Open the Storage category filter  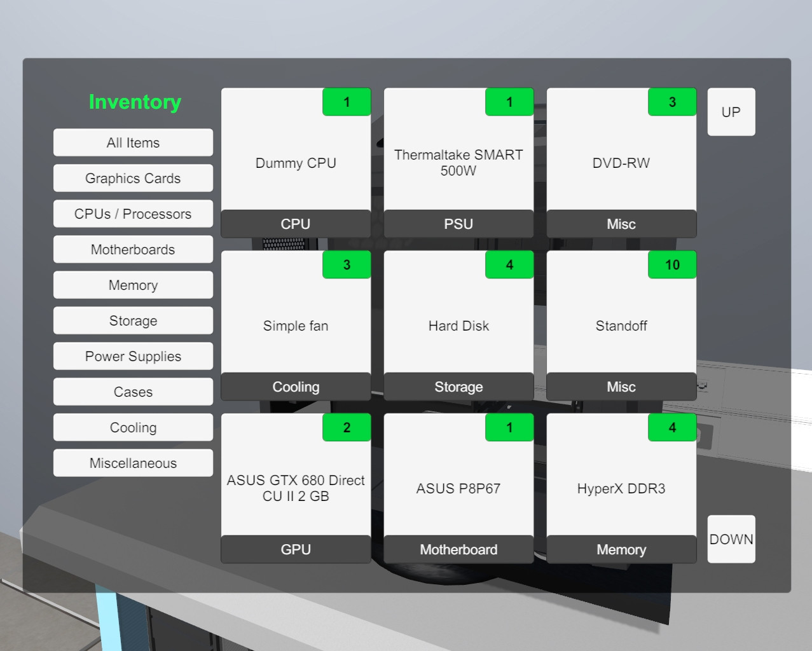[x=133, y=321]
